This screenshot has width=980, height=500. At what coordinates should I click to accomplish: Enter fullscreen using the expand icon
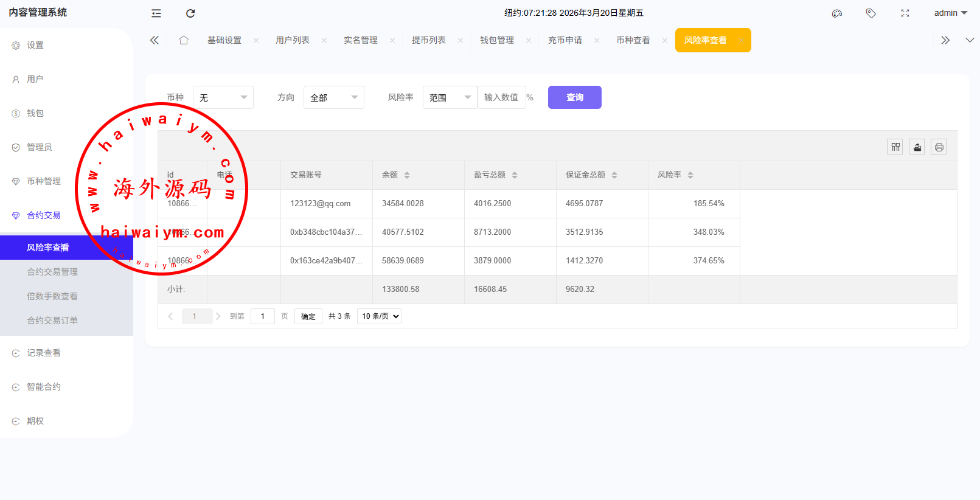point(905,13)
